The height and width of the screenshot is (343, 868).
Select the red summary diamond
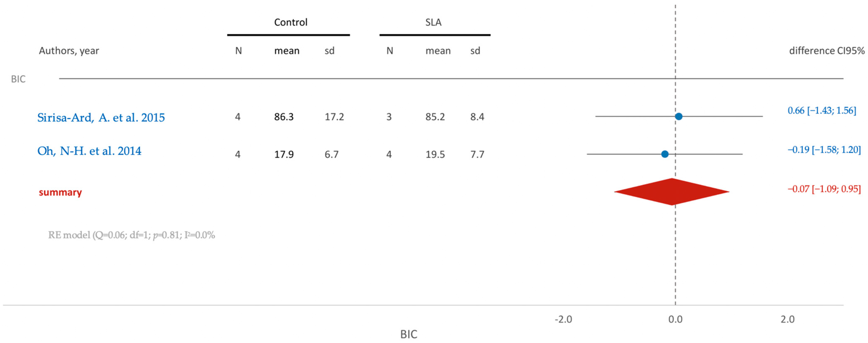click(672, 192)
